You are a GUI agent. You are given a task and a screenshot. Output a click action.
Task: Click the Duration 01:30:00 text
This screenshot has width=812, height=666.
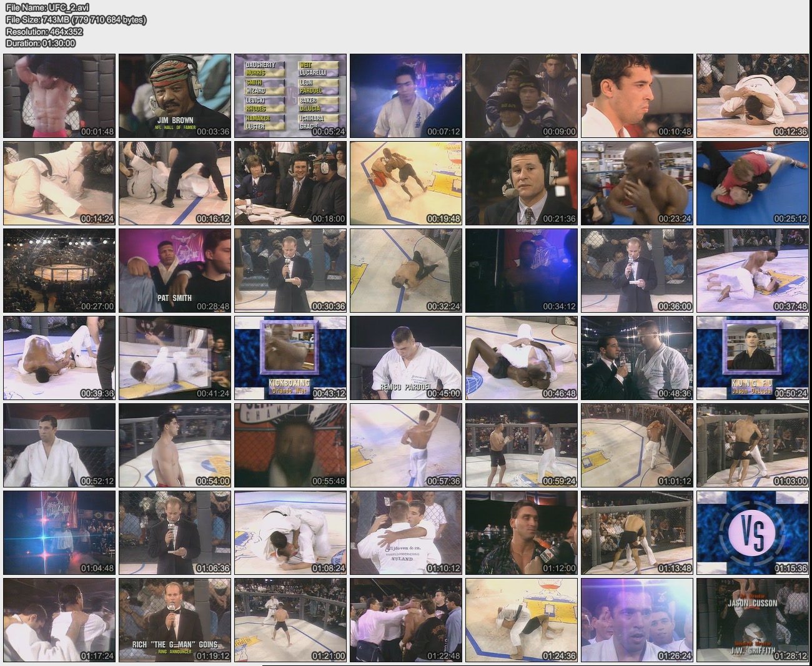(41, 43)
